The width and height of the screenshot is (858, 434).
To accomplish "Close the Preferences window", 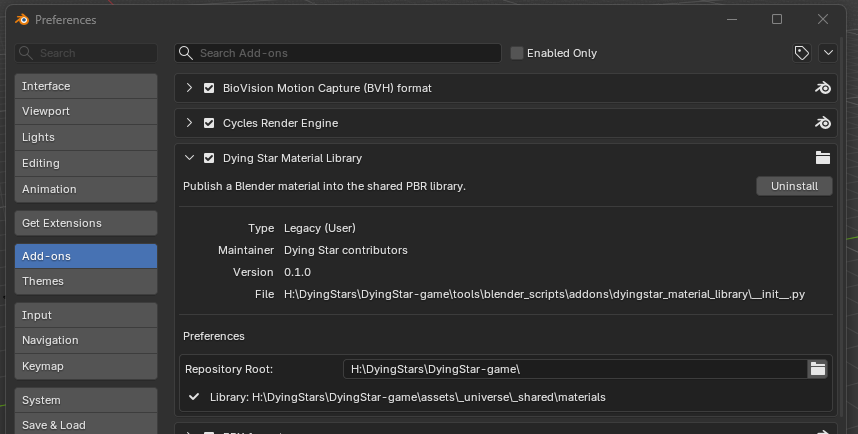I will [822, 19].
